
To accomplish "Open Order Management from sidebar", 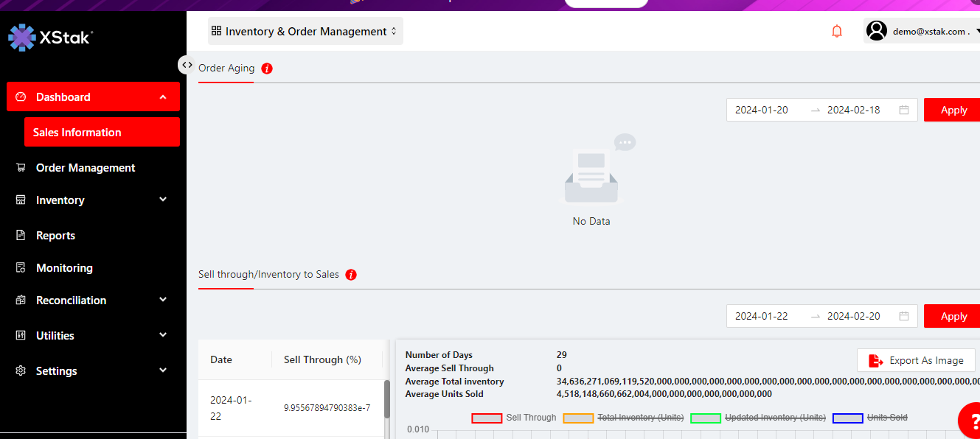I will click(x=85, y=168).
